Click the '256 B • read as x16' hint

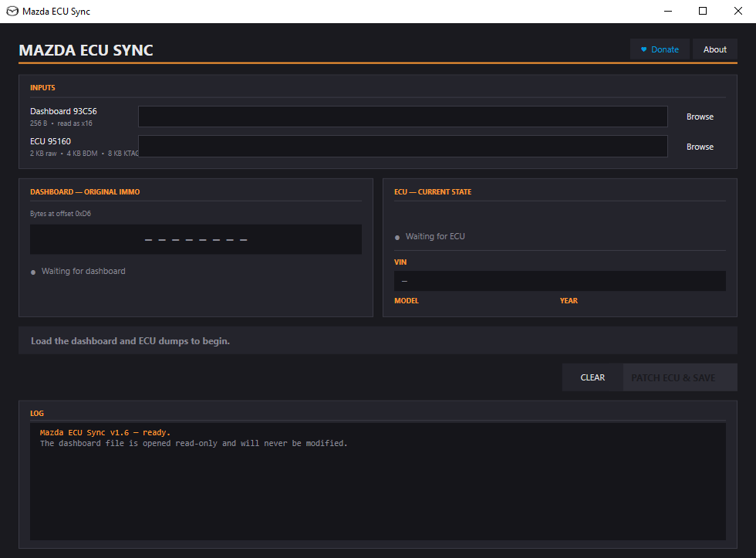coord(61,123)
